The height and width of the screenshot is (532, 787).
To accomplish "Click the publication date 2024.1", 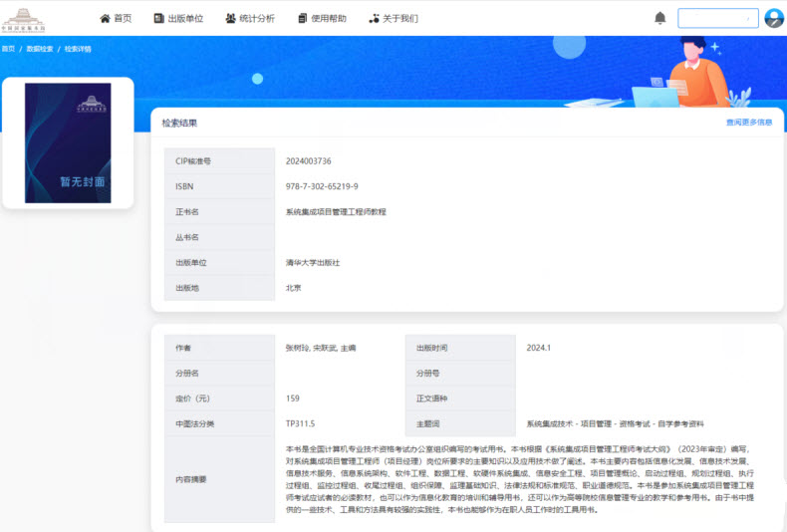I will (539, 348).
